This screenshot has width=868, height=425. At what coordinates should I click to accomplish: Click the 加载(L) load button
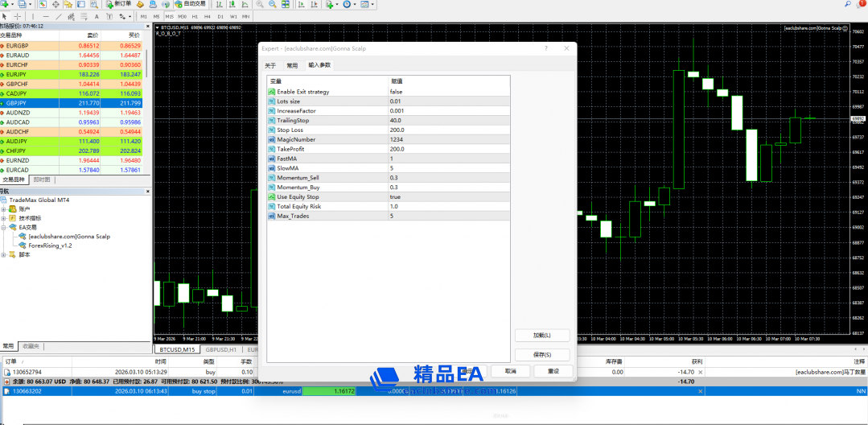tap(541, 335)
